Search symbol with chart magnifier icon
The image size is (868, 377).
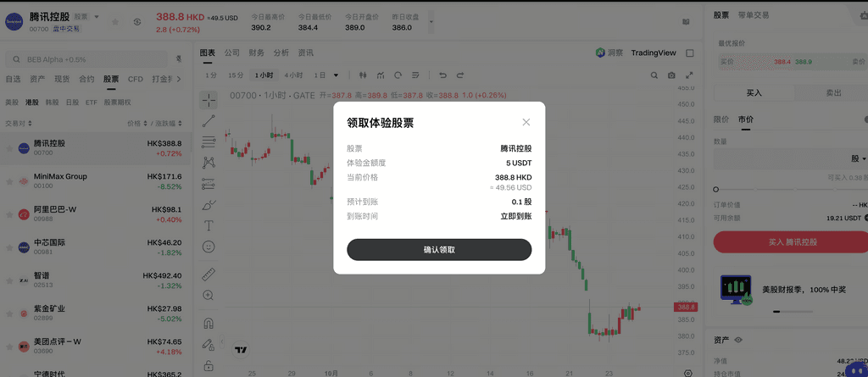pyautogui.click(x=654, y=75)
